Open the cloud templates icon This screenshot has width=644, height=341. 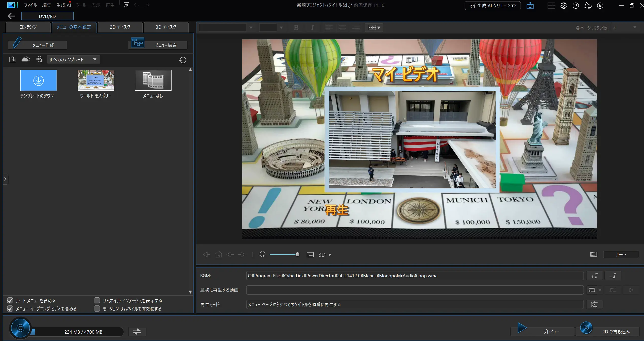point(26,59)
